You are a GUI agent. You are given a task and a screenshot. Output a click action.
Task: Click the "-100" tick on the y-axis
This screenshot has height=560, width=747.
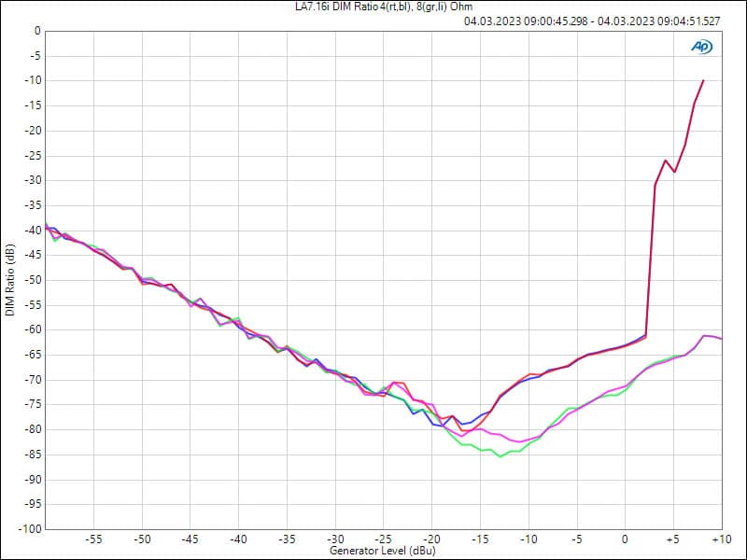coord(30,529)
